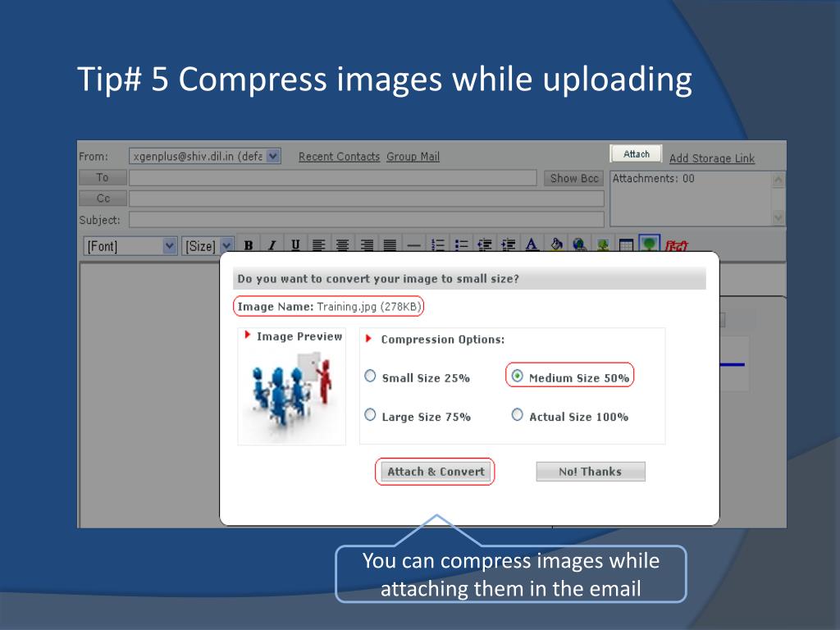
Task: Click into the To address field
Action: point(333,178)
